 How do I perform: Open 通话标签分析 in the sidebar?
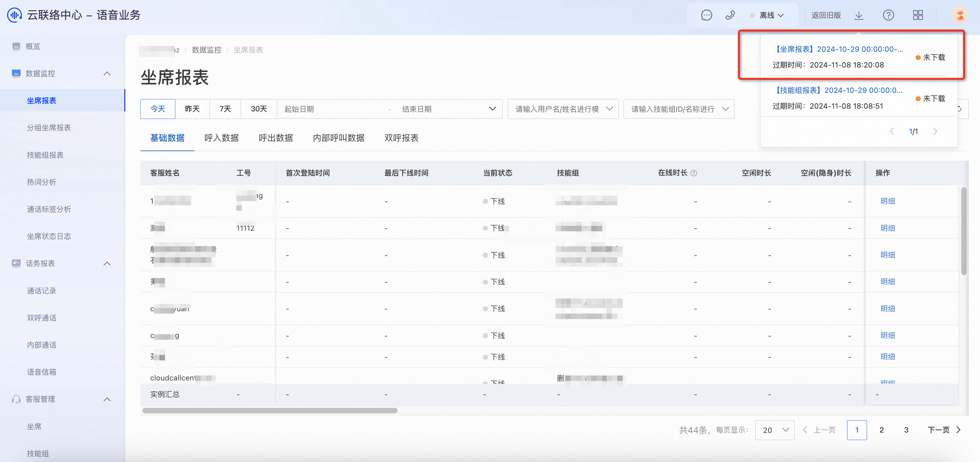(x=49, y=209)
